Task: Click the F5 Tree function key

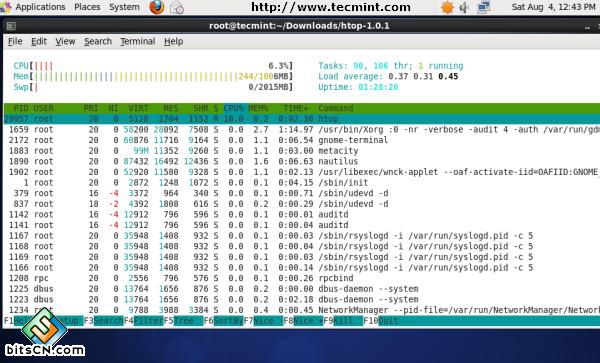Action: (x=183, y=321)
